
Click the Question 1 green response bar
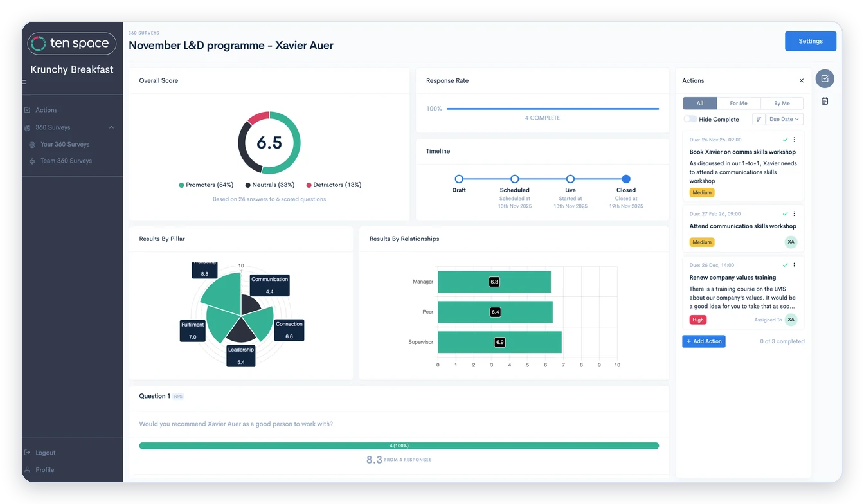pos(399,446)
